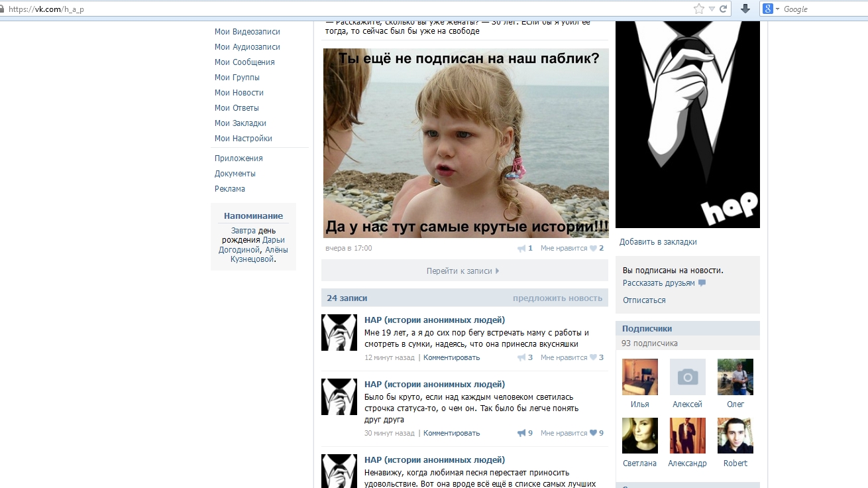Open the Приложения link

click(x=239, y=158)
